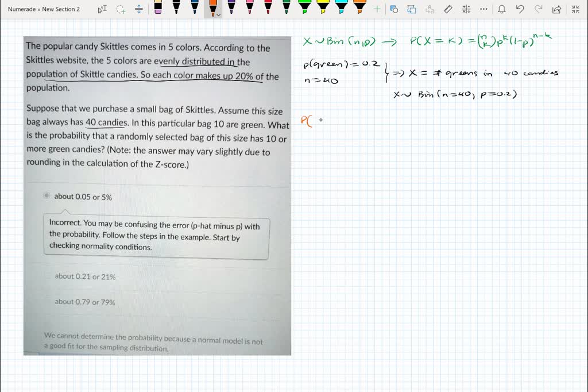Screen dimensions: 588x392
Task: Select the red pen
Action: [x=268, y=7]
